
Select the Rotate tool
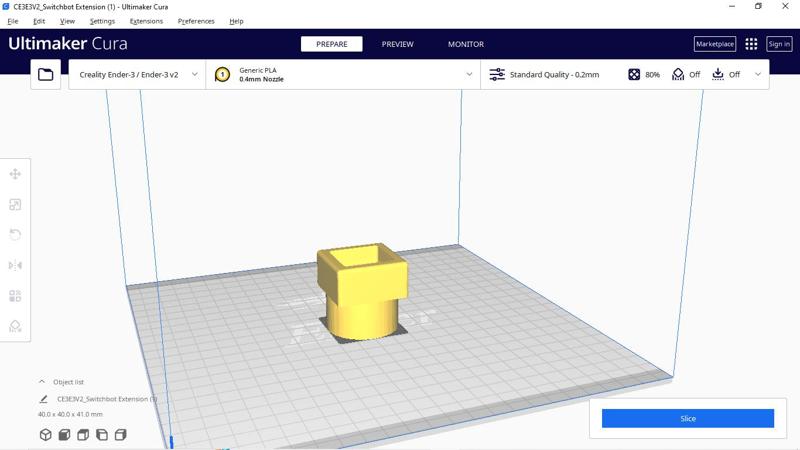(x=15, y=235)
